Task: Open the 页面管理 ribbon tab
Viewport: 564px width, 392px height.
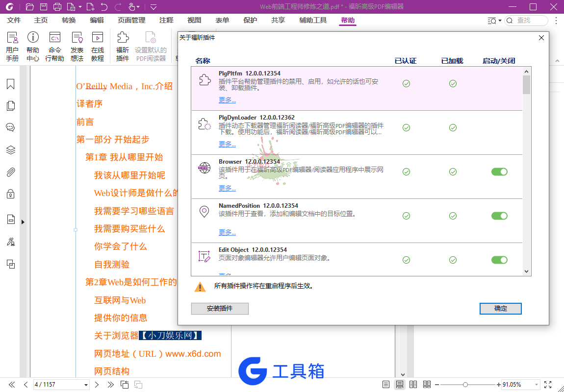Action: coord(131,21)
